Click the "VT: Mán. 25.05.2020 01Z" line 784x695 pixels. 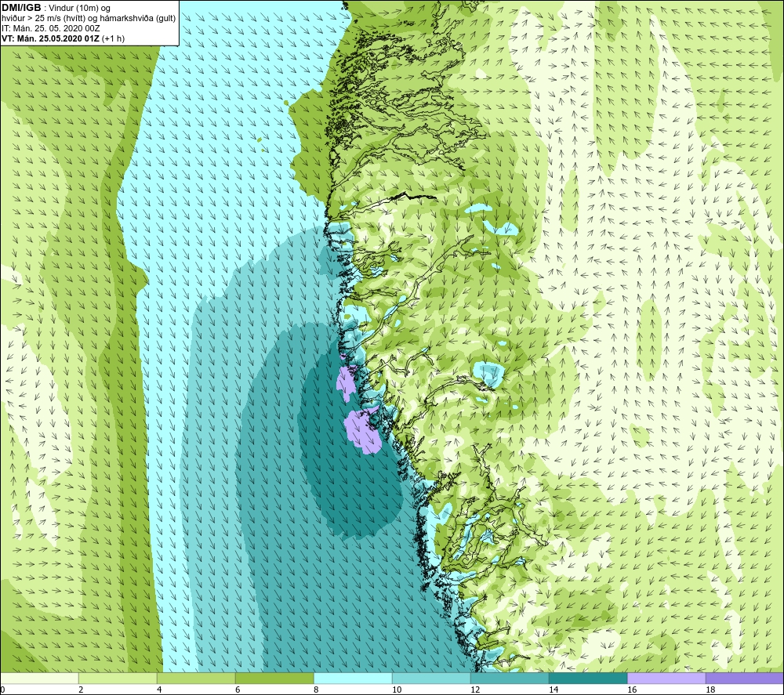[50, 38]
